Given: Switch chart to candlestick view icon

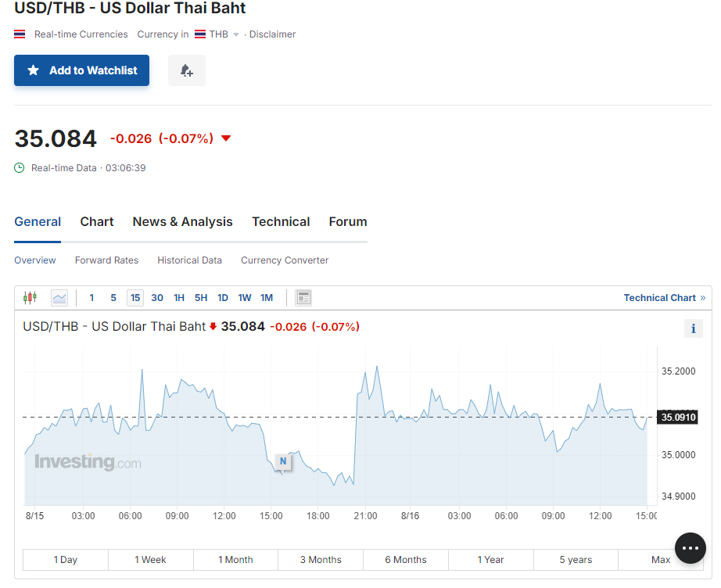Looking at the screenshot, I should coord(30,298).
